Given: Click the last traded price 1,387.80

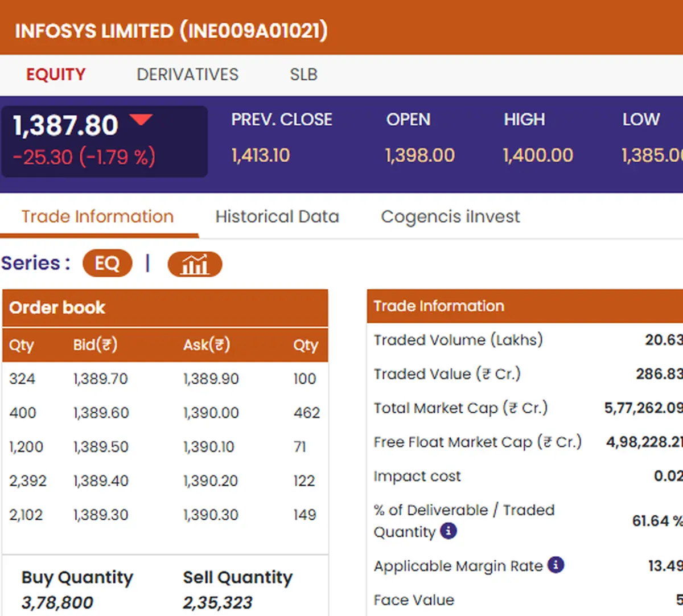Looking at the screenshot, I should tap(65, 125).
